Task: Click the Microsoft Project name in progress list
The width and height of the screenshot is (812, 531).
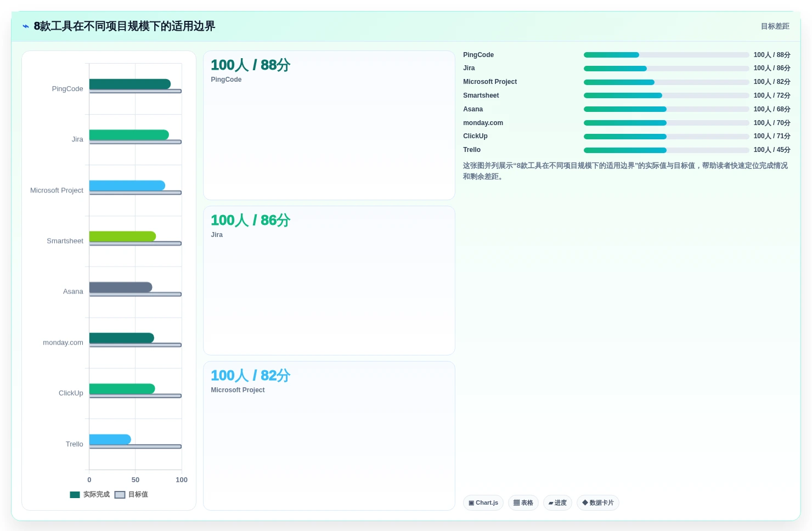Action: (x=490, y=82)
